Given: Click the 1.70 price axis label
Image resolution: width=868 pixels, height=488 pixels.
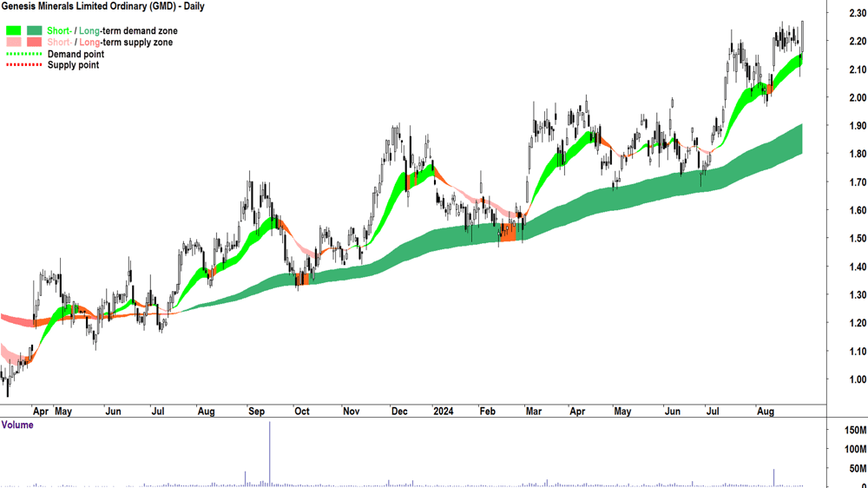Looking at the screenshot, I should coord(857,182).
